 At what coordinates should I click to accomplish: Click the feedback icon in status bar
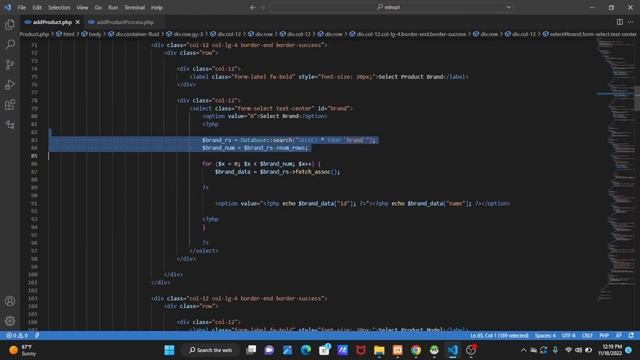619,336
